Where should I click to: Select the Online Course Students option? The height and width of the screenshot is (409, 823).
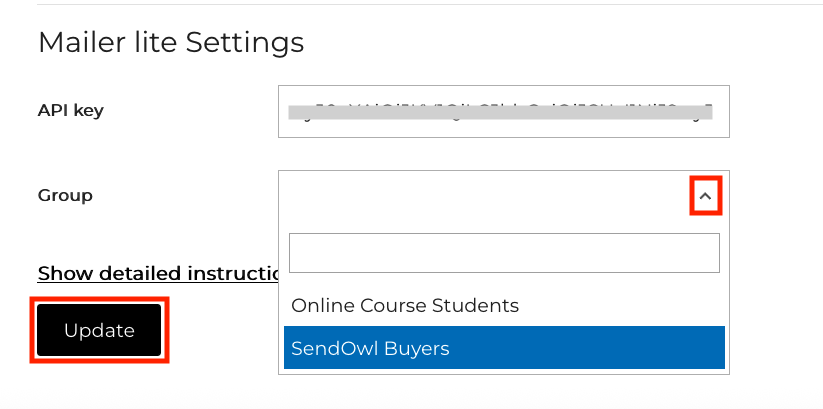pyautogui.click(x=405, y=305)
